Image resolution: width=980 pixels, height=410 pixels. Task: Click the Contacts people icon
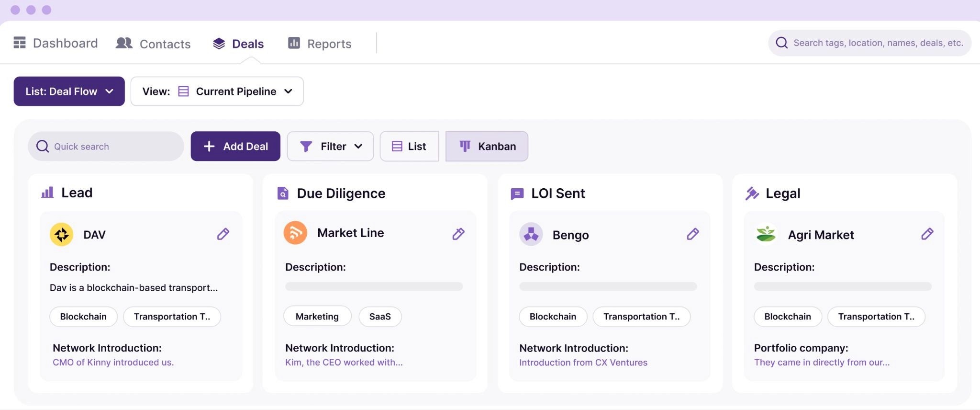pyautogui.click(x=124, y=43)
